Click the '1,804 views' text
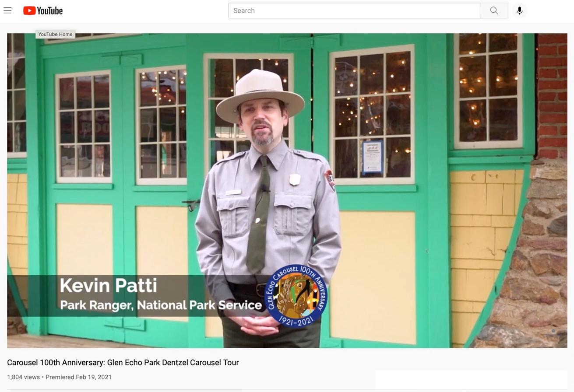Viewport: 574px width, 392px height. coord(23,377)
